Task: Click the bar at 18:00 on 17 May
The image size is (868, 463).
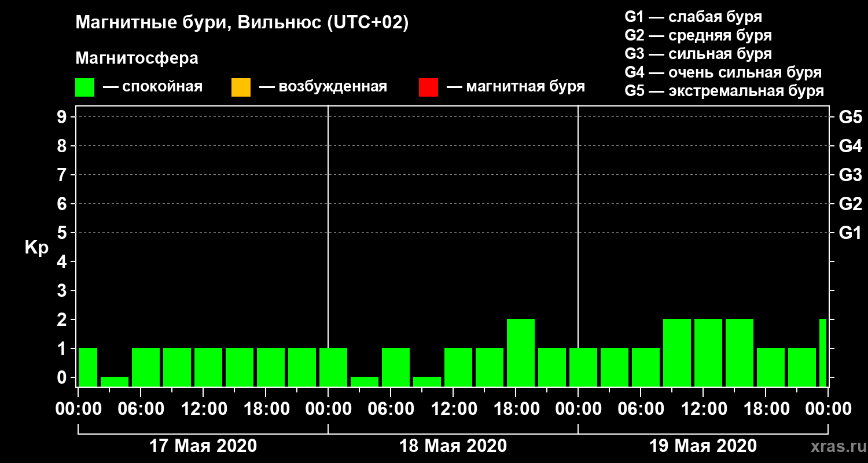Action: [x=271, y=367]
